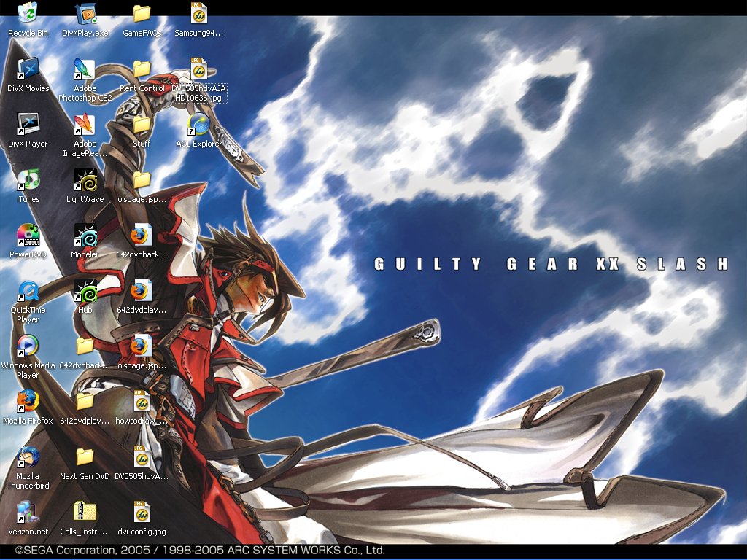
Task: Select the PowerDVD disc icon
Action: (28, 236)
